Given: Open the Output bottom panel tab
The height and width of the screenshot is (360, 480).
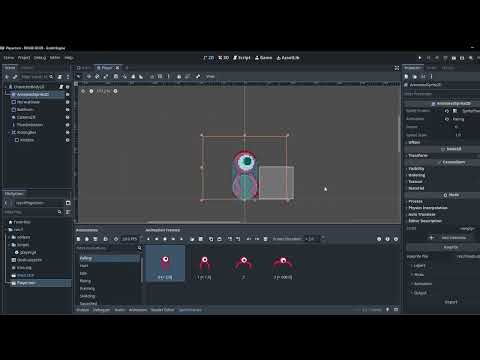Looking at the screenshot, I should (x=82, y=310).
